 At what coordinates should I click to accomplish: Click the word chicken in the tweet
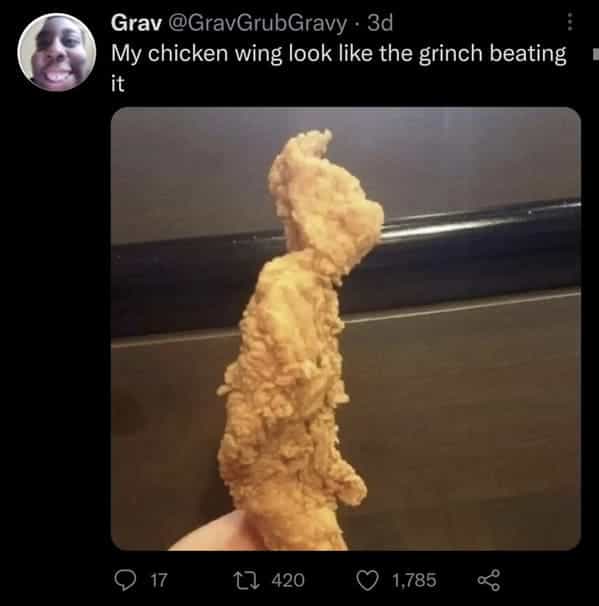(x=188, y=53)
